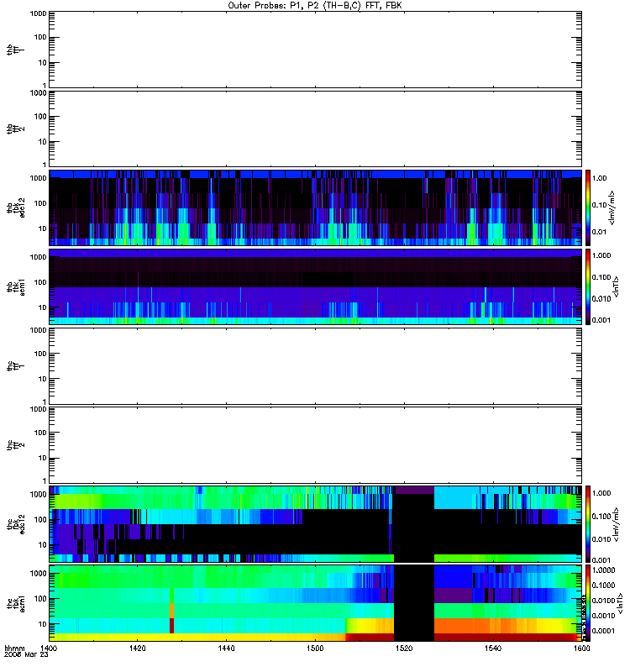Click the "1.00" value on the thb edc12 color bar
The height and width of the screenshot is (672, 630).
point(599,178)
